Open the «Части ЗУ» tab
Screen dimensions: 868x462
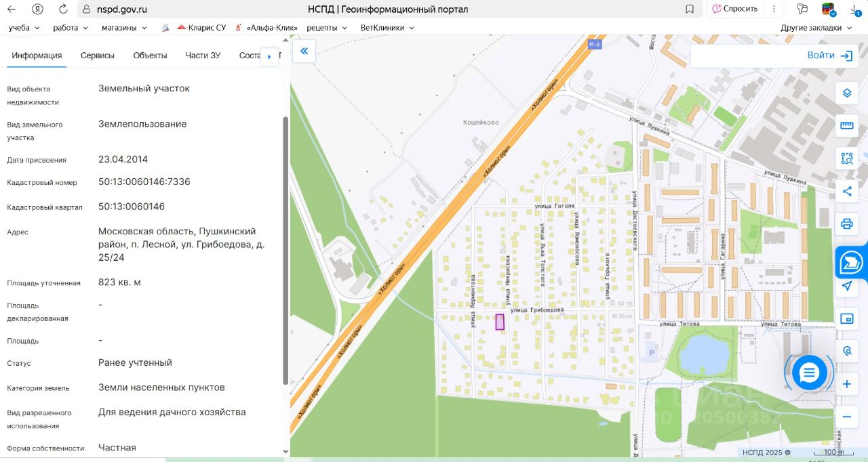pos(203,56)
